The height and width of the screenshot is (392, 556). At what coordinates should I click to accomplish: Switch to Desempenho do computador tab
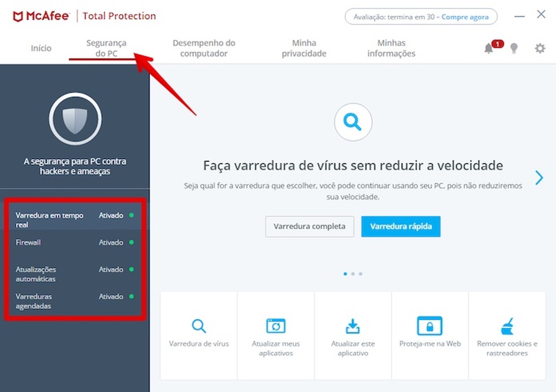(204, 48)
